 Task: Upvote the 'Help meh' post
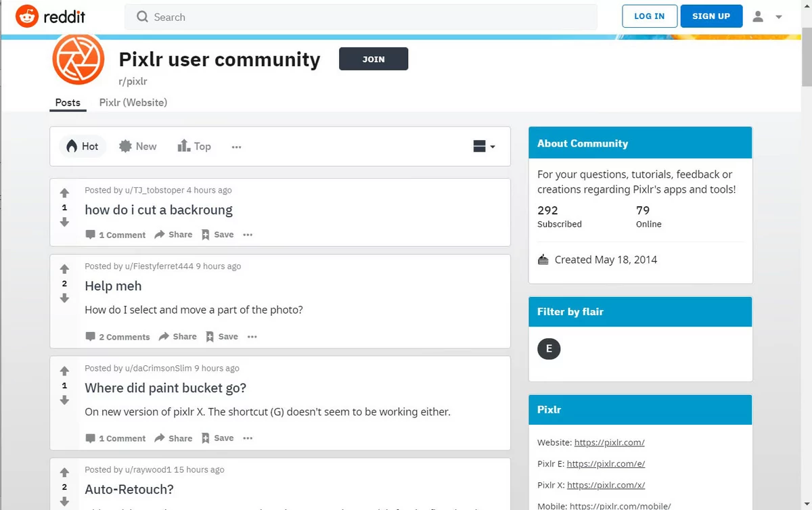pyautogui.click(x=64, y=269)
